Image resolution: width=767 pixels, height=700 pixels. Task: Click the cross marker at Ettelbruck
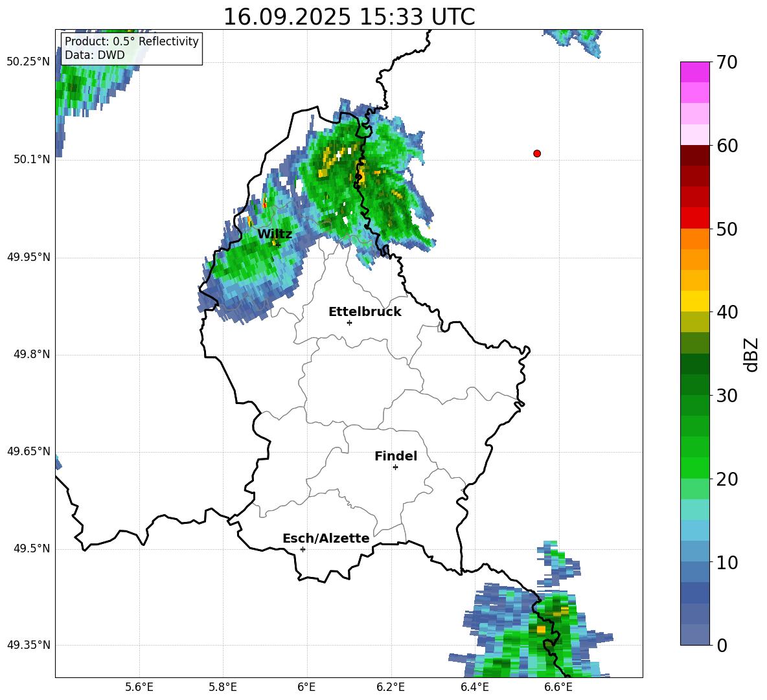349,322
